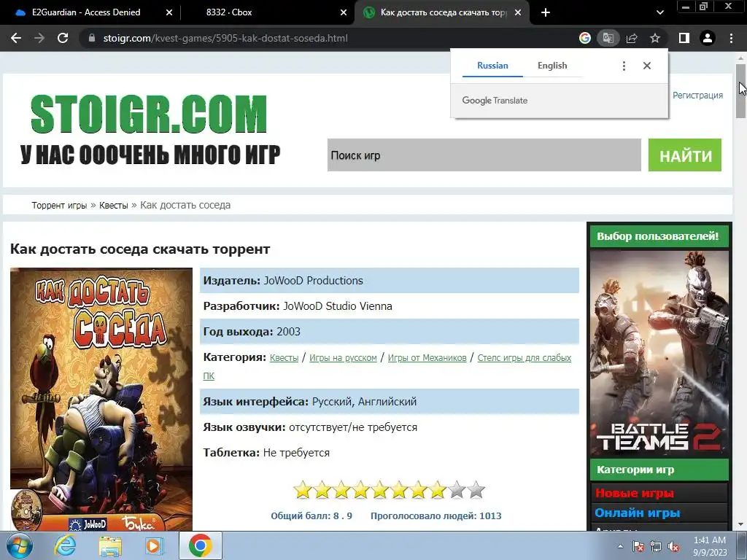
Task: Open translate popup options menu
Action: coord(624,66)
